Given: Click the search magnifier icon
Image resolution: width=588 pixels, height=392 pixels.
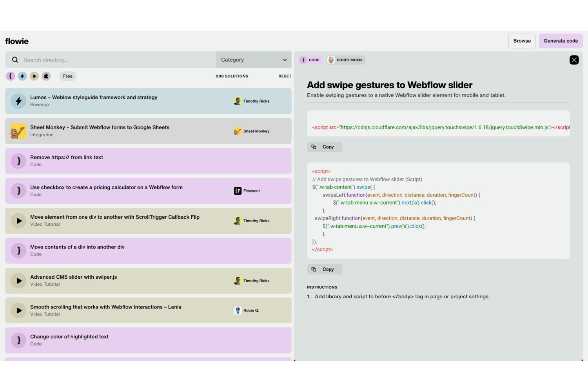Looking at the screenshot, I should pyautogui.click(x=15, y=60).
